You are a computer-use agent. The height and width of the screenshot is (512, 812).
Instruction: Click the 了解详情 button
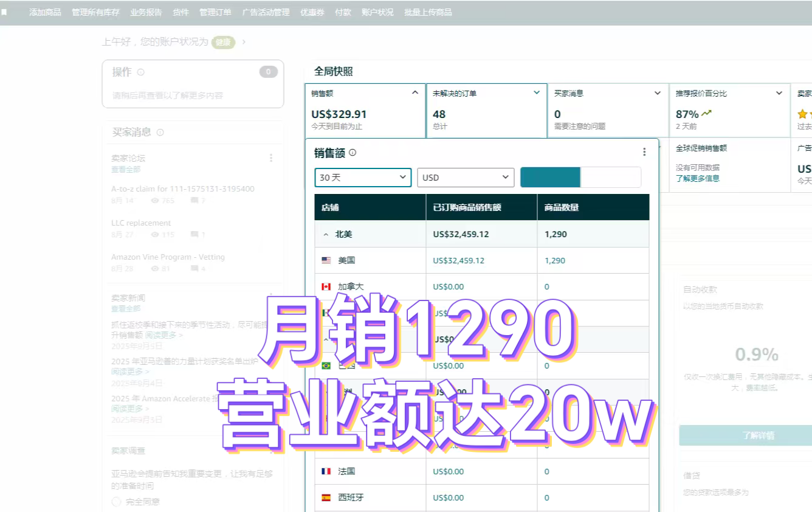tap(745, 435)
